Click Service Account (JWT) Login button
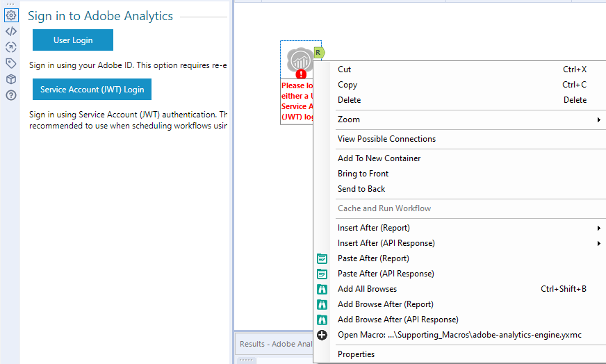The height and width of the screenshot is (364, 606). click(92, 89)
